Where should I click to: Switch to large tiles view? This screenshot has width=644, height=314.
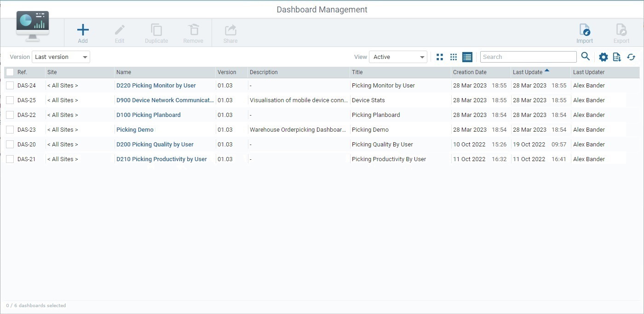[x=439, y=57]
